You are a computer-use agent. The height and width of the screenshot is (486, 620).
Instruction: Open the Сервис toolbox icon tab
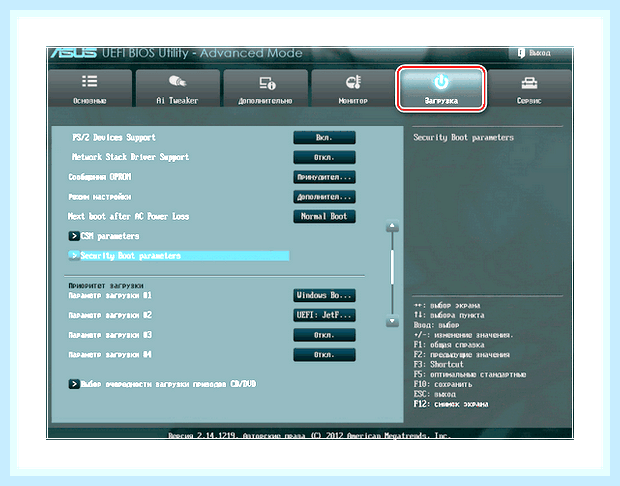coord(529,83)
